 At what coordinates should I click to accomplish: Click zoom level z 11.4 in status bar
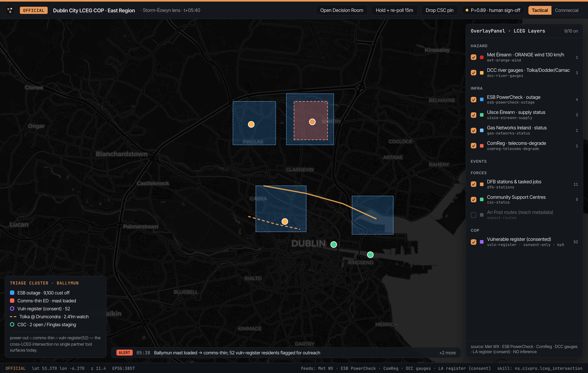point(98,368)
